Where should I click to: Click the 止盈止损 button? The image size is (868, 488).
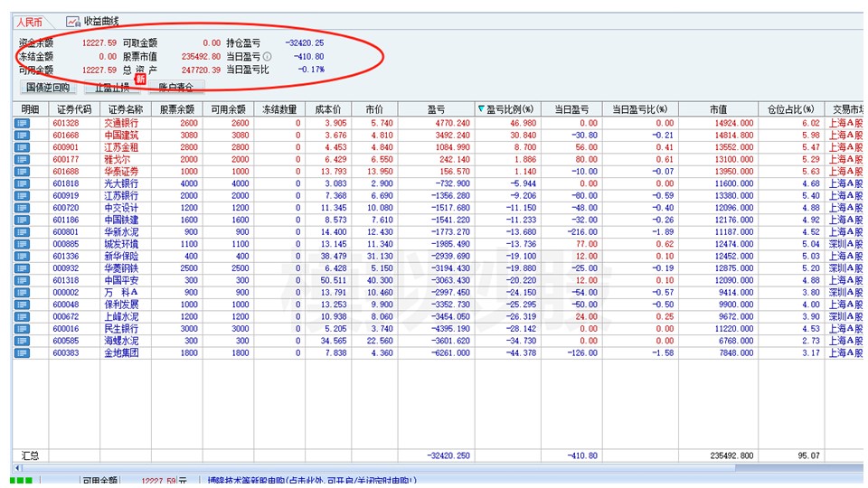click(x=112, y=88)
